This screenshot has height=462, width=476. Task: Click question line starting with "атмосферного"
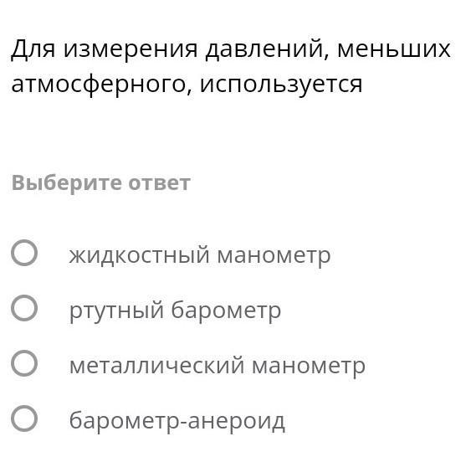point(187,85)
